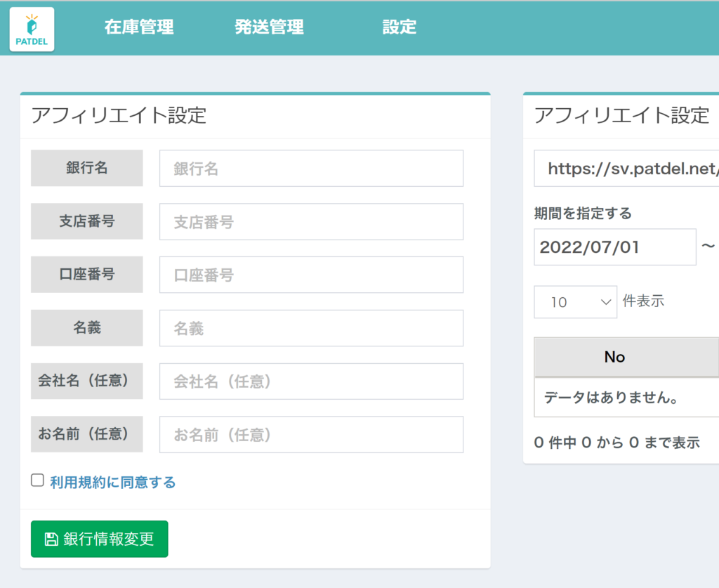The height and width of the screenshot is (588, 719).
Task: Open the 利用規約に同意する link
Action: (x=112, y=483)
